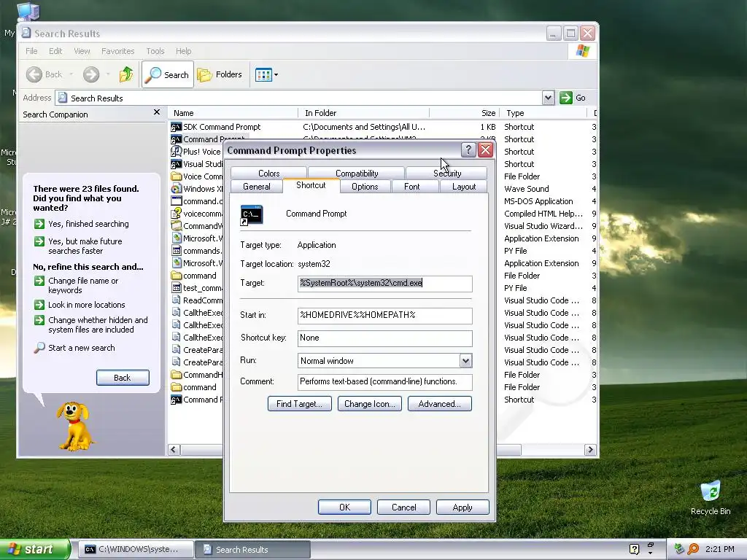The width and height of the screenshot is (747, 560).
Task: Sort results by Type column header
Action: pyautogui.click(x=543, y=113)
